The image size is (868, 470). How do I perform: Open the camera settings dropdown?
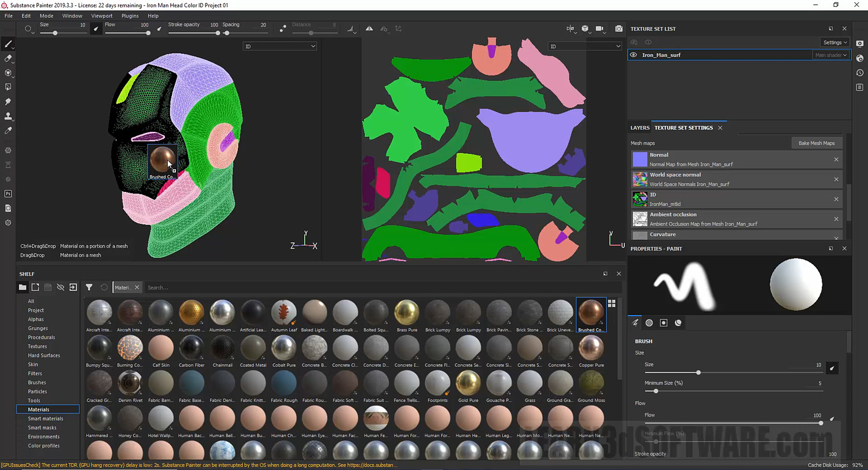600,28
